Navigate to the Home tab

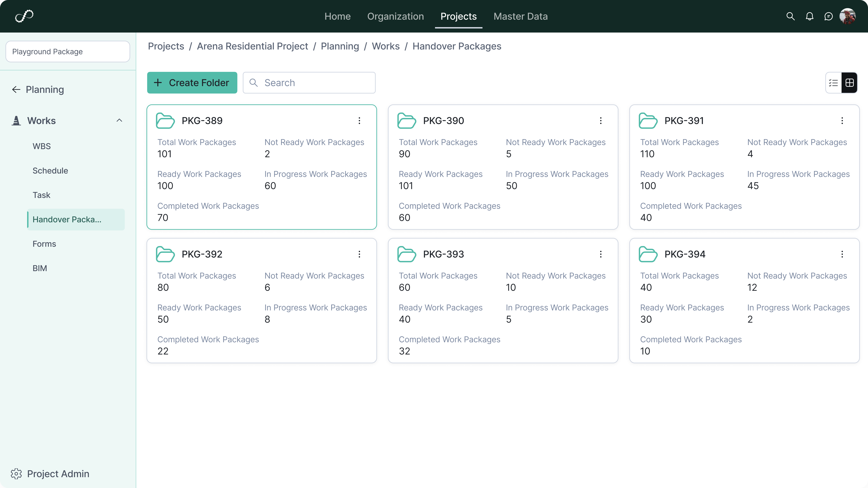(x=338, y=16)
